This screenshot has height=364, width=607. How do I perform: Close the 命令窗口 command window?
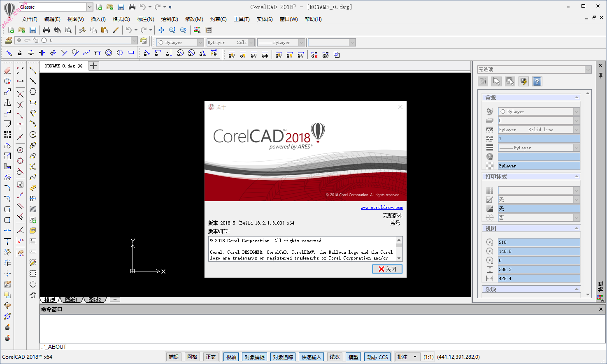(x=601, y=309)
